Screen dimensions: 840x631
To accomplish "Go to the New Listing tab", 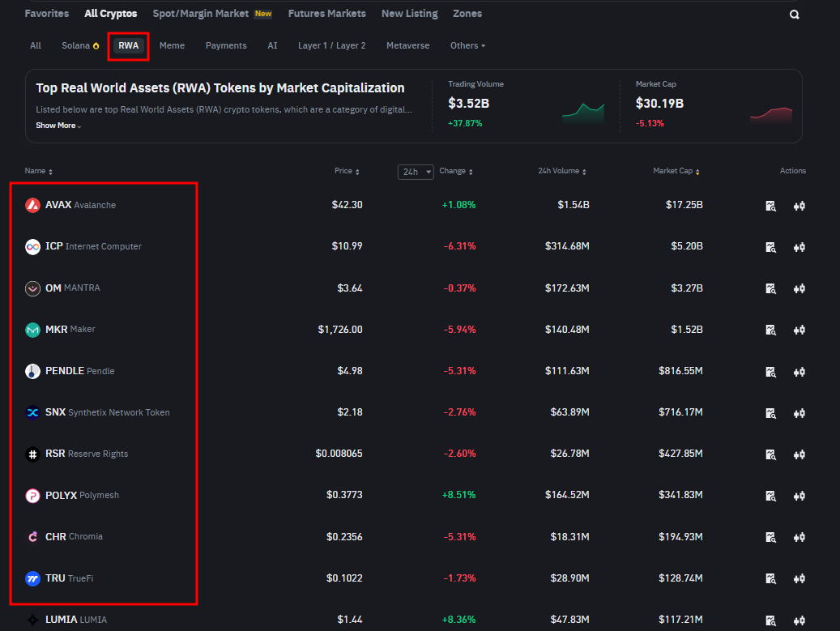I will (409, 14).
